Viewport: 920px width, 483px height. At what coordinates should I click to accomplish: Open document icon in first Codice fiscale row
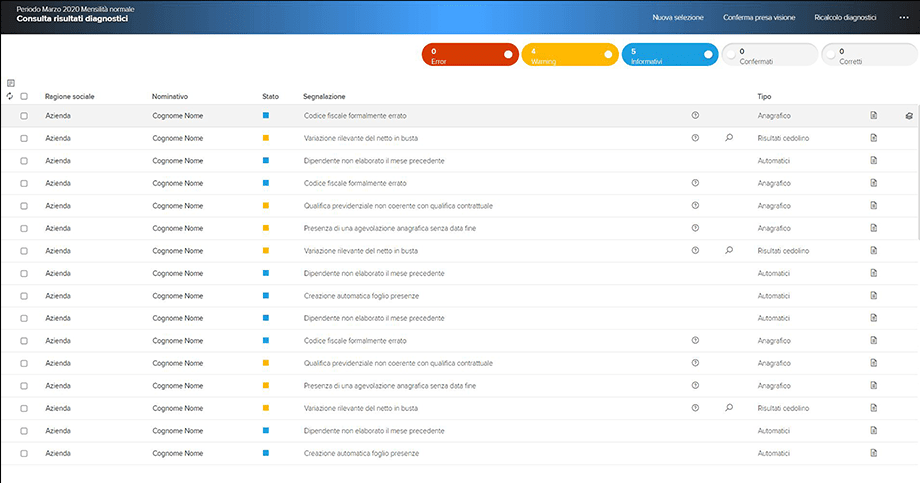tap(874, 116)
